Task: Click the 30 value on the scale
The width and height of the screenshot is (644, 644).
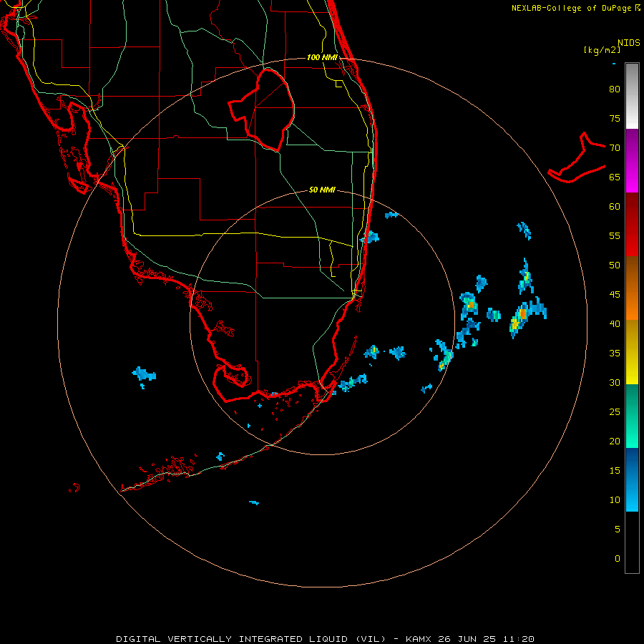Action: (615, 382)
